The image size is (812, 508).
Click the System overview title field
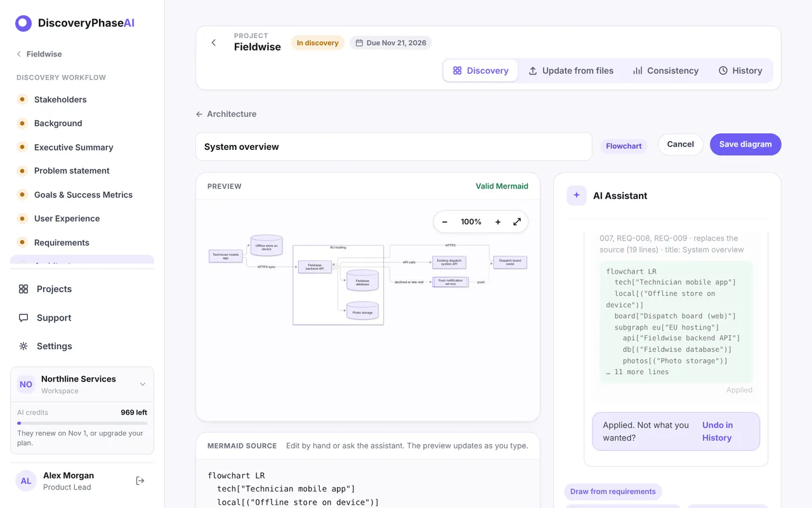click(x=393, y=147)
